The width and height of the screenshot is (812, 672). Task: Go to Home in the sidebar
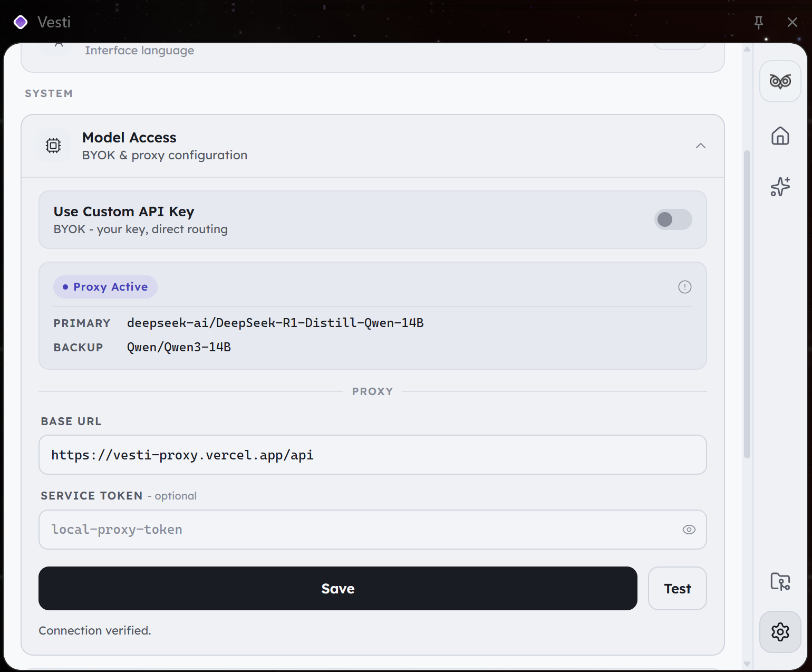click(780, 136)
